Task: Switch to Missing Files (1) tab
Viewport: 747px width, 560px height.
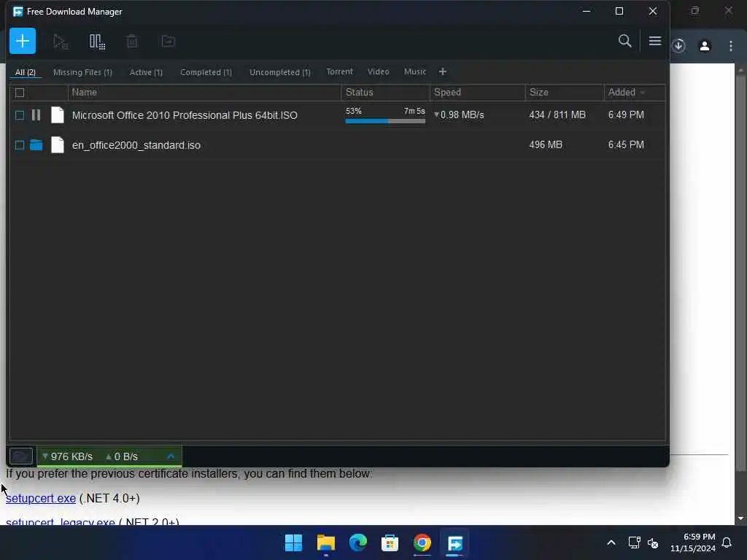Action: tap(82, 72)
